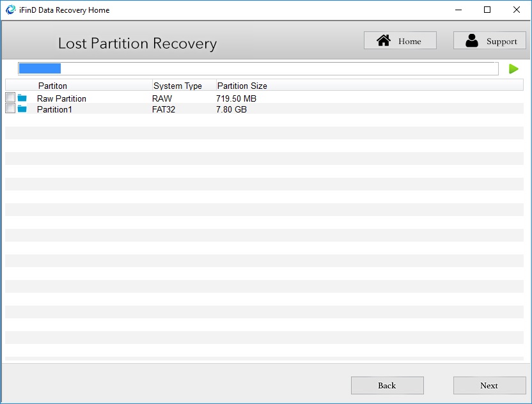The height and width of the screenshot is (404, 532).
Task: Click the FAT32 system type cell
Action: [164, 109]
